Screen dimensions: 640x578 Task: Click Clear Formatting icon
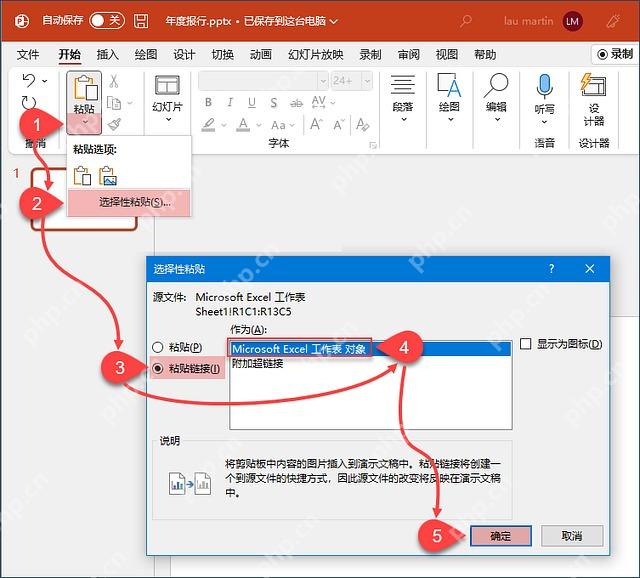tap(362, 124)
